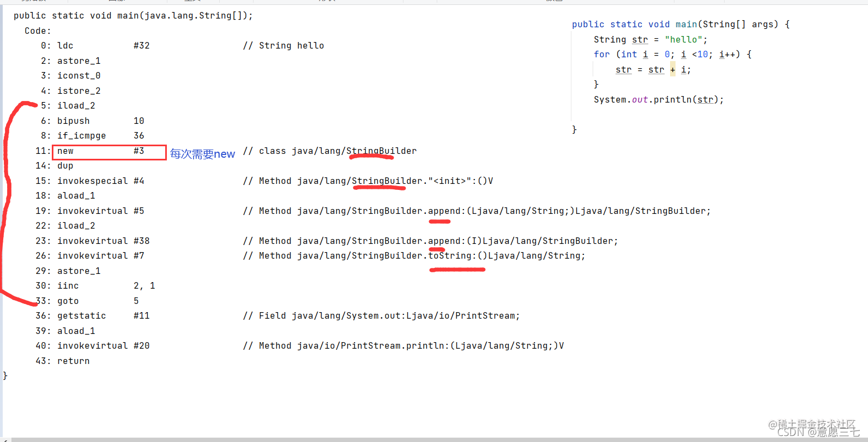The height and width of the screenshot is (442, 868).
Task: Click the instruction "3: iconst_0"
Action: (71, 76)
